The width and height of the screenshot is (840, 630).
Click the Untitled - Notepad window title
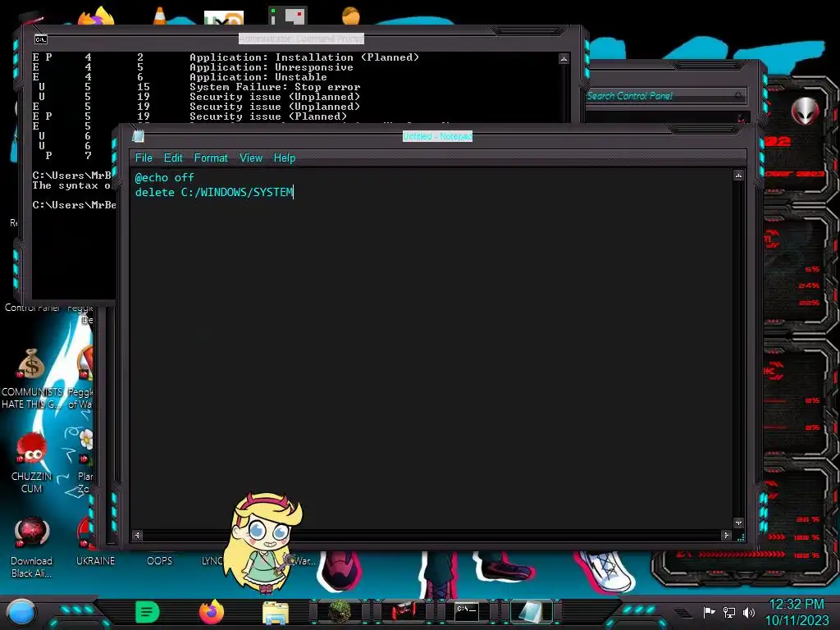(x=438, y=137)
